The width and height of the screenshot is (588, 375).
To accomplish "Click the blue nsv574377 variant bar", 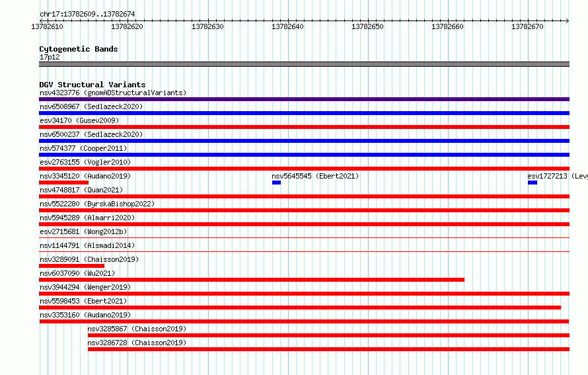I will point(304,155).
